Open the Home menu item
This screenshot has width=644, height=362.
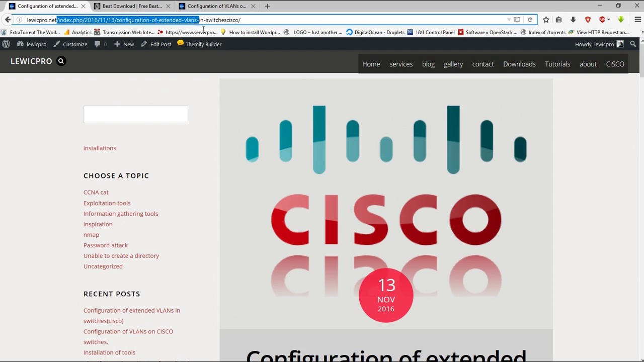[371, 64]
